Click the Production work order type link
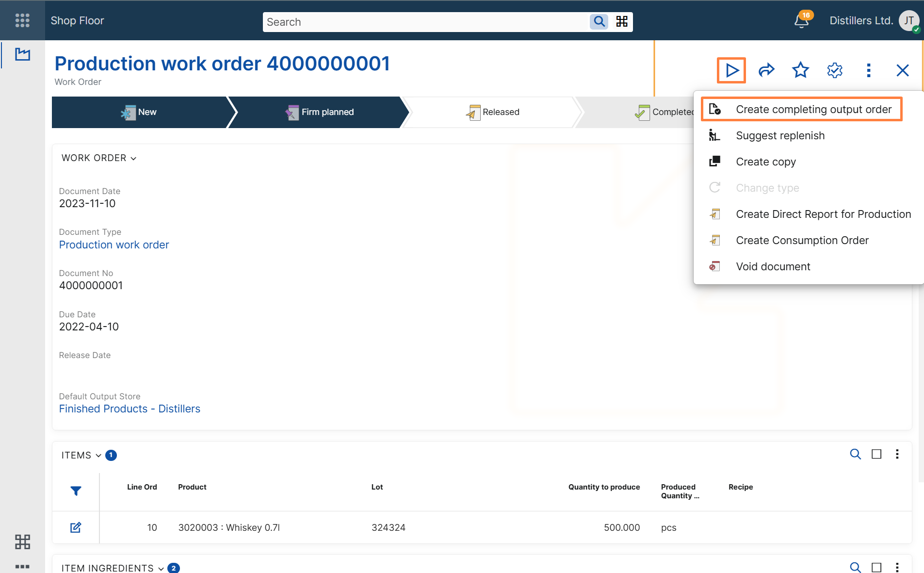 coord(114,245)
